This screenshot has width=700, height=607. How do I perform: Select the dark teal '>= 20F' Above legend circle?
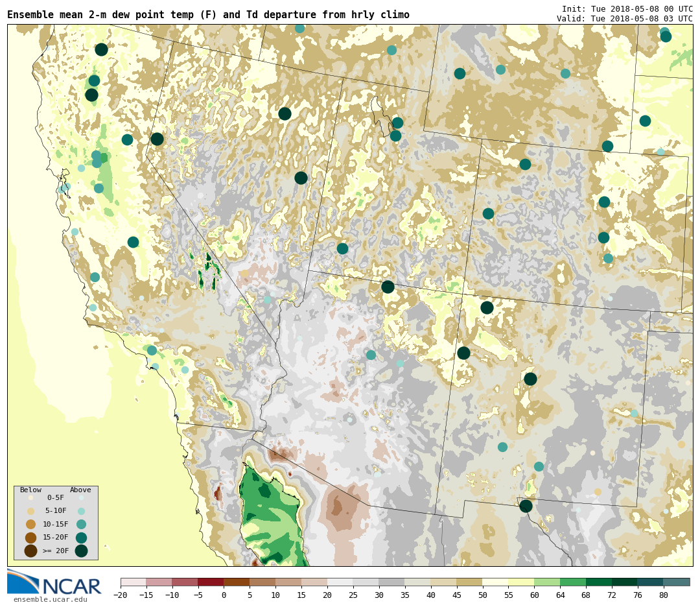pos(81,551)
